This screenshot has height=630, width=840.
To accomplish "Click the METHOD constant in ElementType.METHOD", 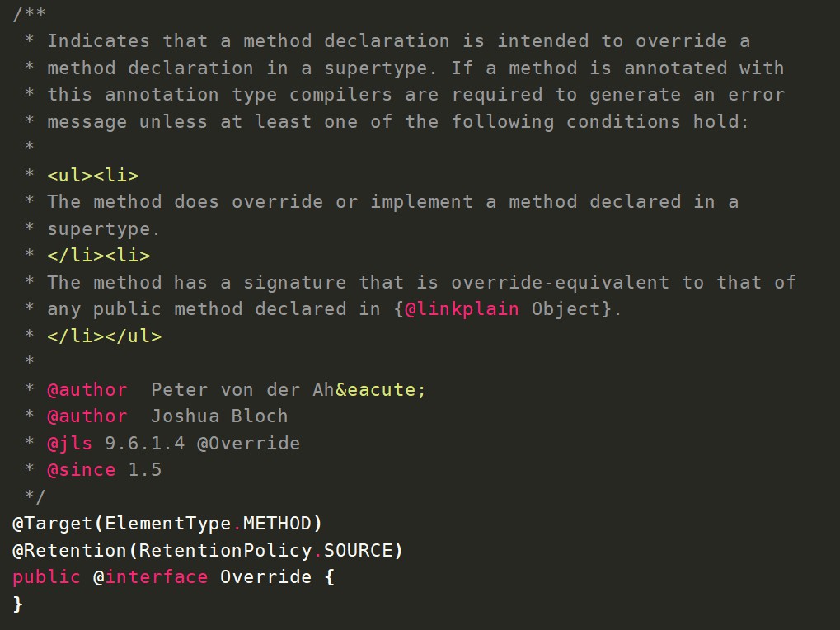I will point(278,524).
